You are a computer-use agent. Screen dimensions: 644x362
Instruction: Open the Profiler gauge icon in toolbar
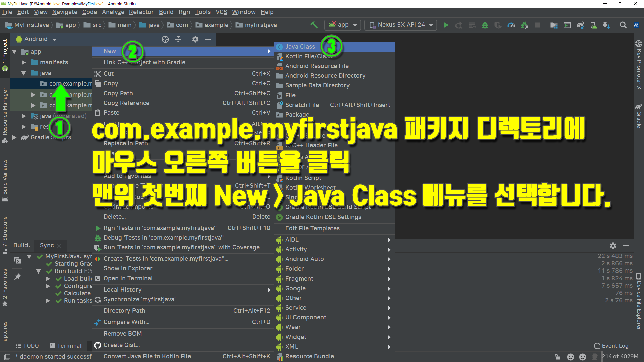511,25
